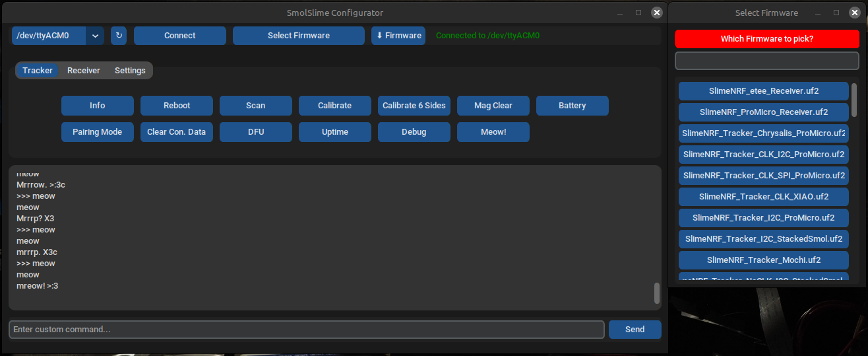The image size is (868, 356).
Task: Open the Settings tab
Action: coord(130,71)
